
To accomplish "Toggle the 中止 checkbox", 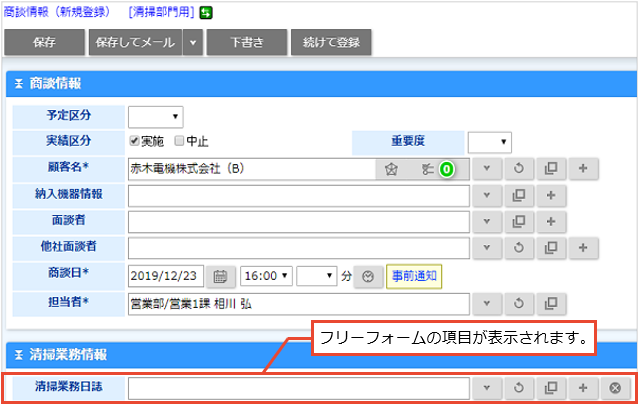I will click(x=179, y=141).
